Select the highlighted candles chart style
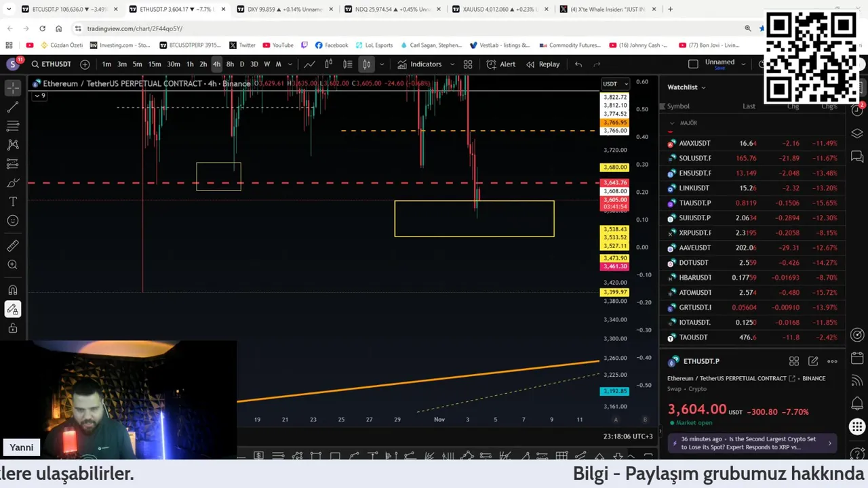 click(367, 64)
